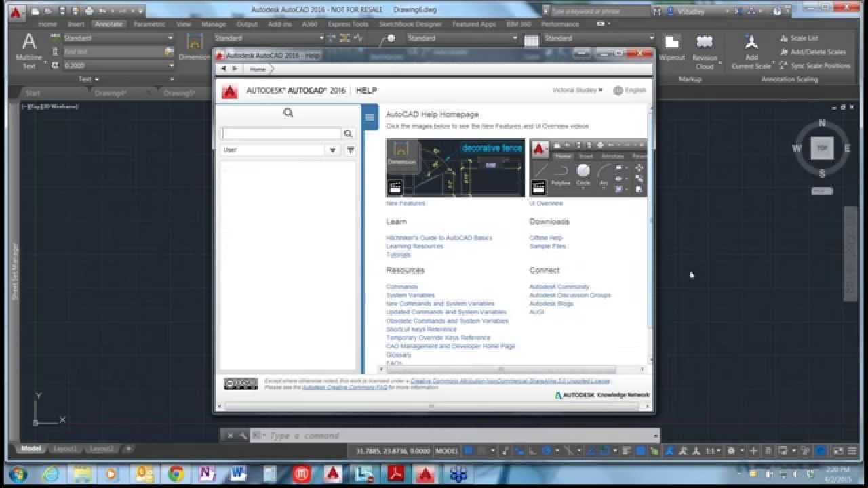Click the Workspace Switching gear in status bar
Image resolution: width=868 pixels, height=488 pixels.
[x=731, y=450]
